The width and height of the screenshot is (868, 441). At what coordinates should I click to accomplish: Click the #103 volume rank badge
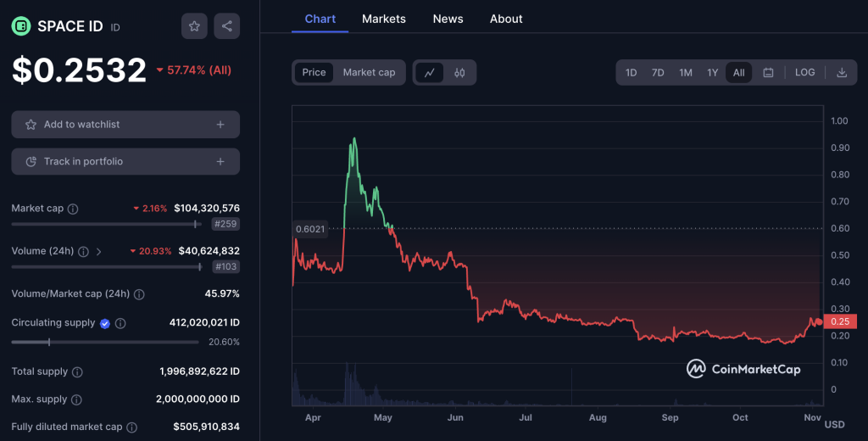point(225,267)
